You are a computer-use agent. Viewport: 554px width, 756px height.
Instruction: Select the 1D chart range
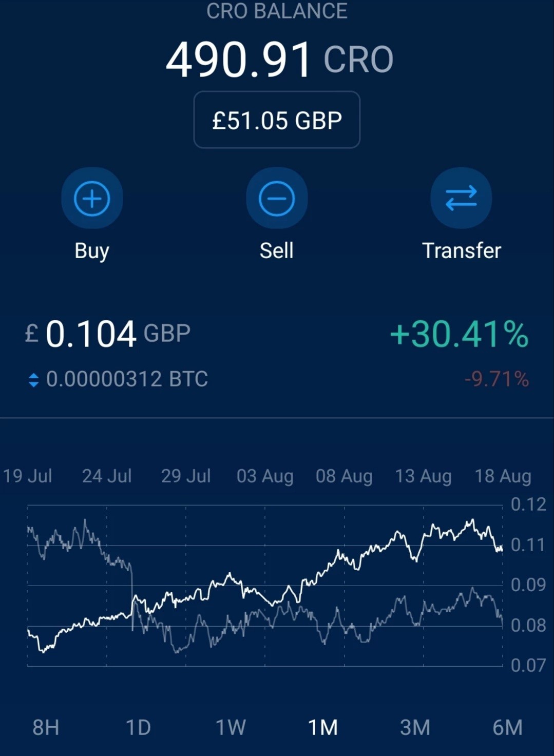pyautogui.click(x=138, y=727)
